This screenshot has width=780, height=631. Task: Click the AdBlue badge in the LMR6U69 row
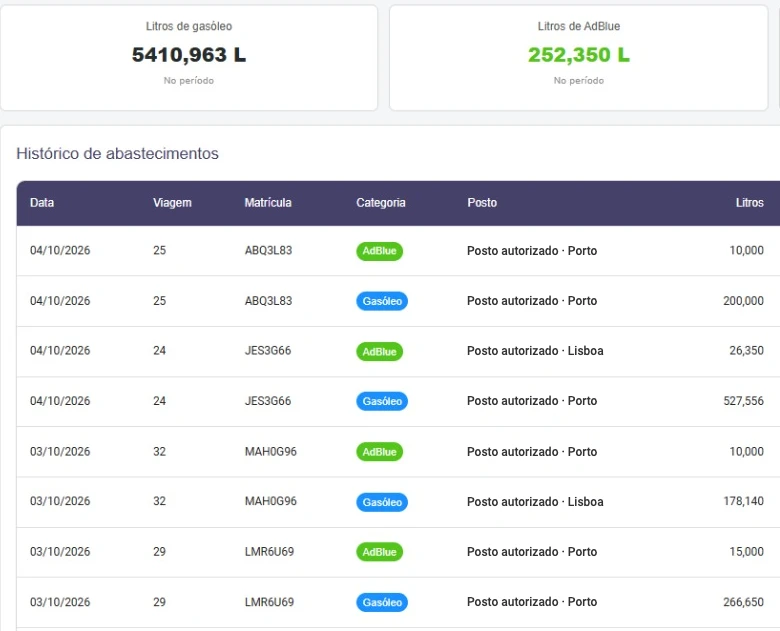point(379,552)
